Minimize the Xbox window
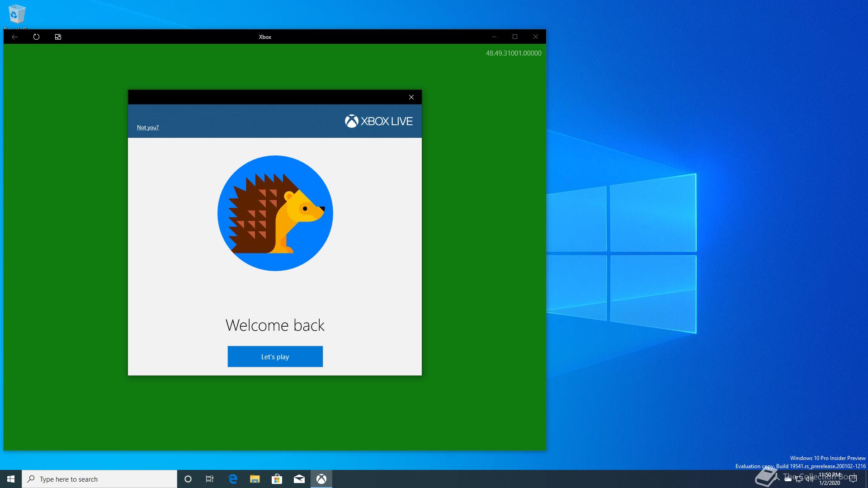 tap(494, 37)
